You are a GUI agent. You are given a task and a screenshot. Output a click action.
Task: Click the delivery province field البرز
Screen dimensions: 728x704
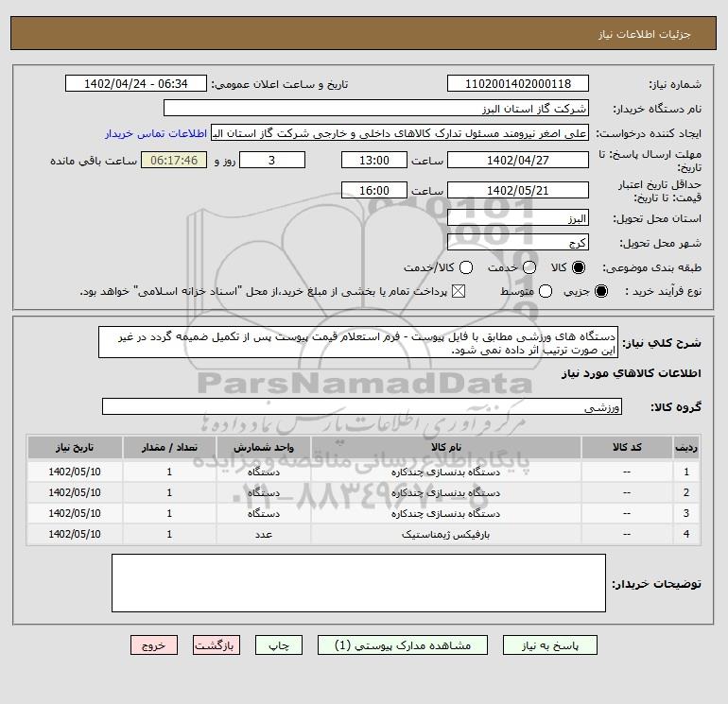[x=518, y=218]
